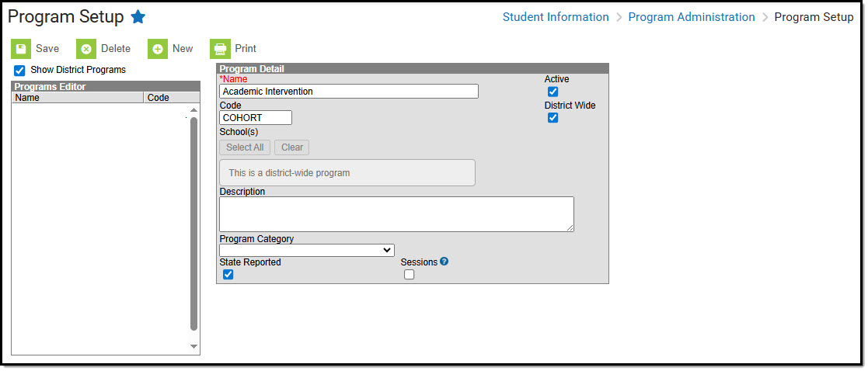
Task: Toggle the District Wide checkbox
Action: click(x=553, y=118)
